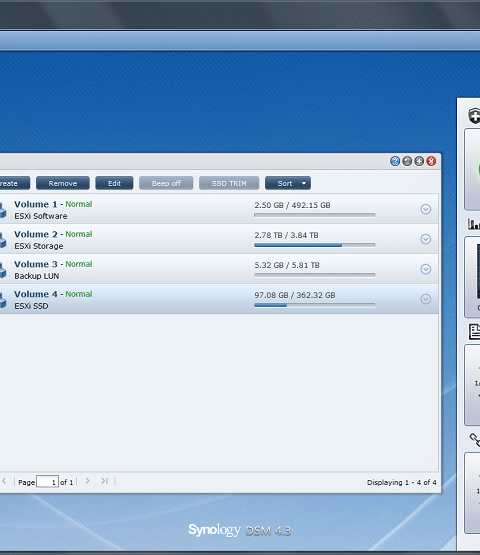
Task: Click the page number input field
Action: point(47,482)
